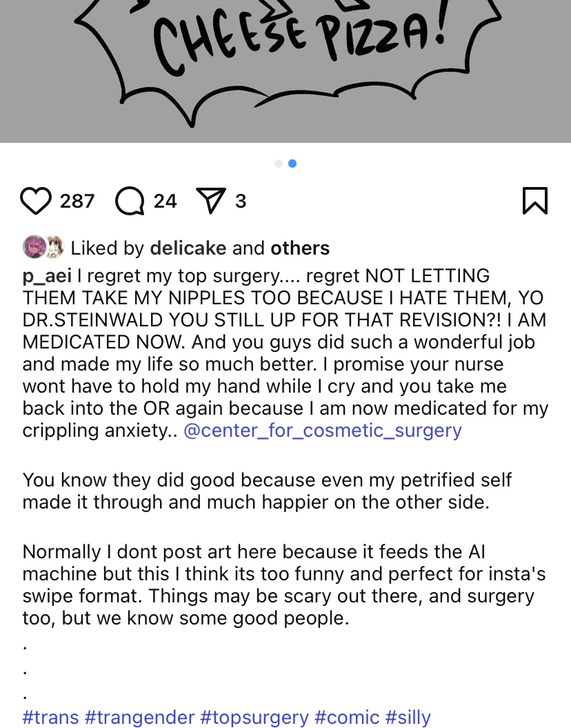
Task: Tap the #comic hashtag
Action: (347, 717)
